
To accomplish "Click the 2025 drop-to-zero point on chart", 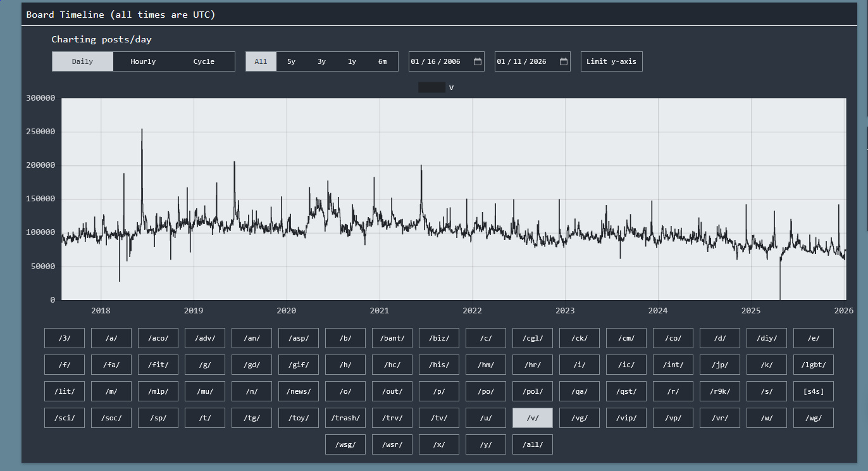I will point(780,299).
